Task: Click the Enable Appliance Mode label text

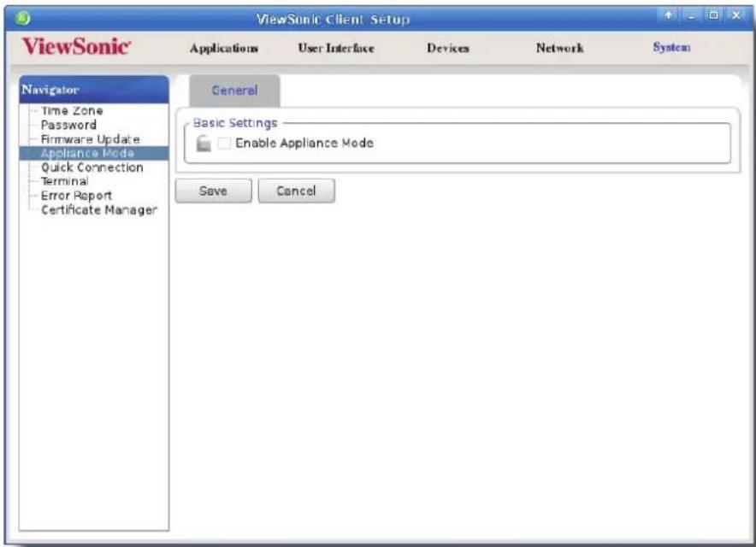Action: (304, 143)
